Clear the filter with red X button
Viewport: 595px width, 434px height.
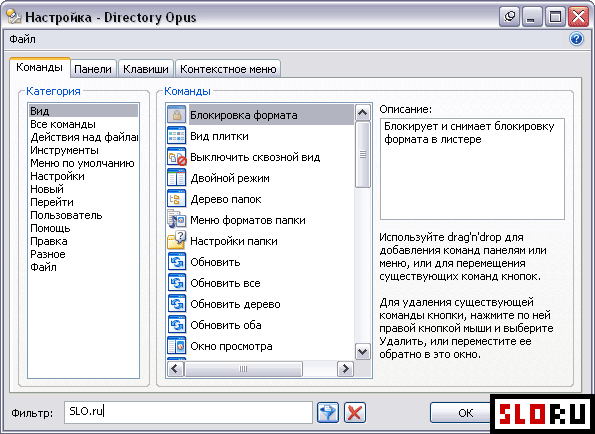point(354,412)
